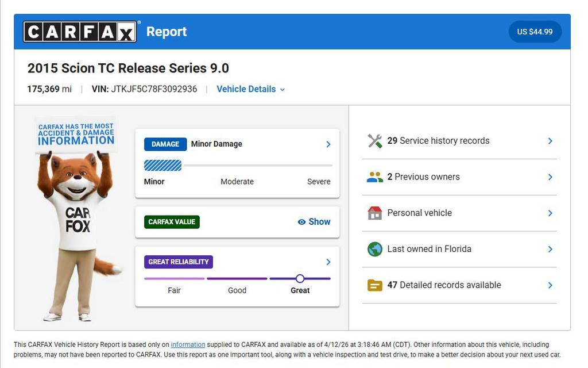This screenshot has height=368, width=588.
Task: Open Minor Damage details chevron
Action: [328, 144]
